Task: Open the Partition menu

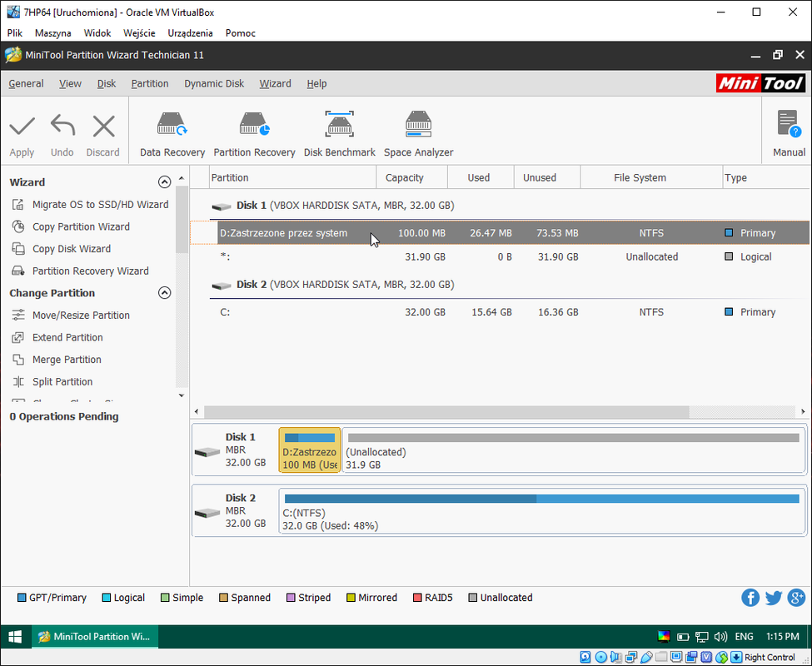Action: (150, 84)
